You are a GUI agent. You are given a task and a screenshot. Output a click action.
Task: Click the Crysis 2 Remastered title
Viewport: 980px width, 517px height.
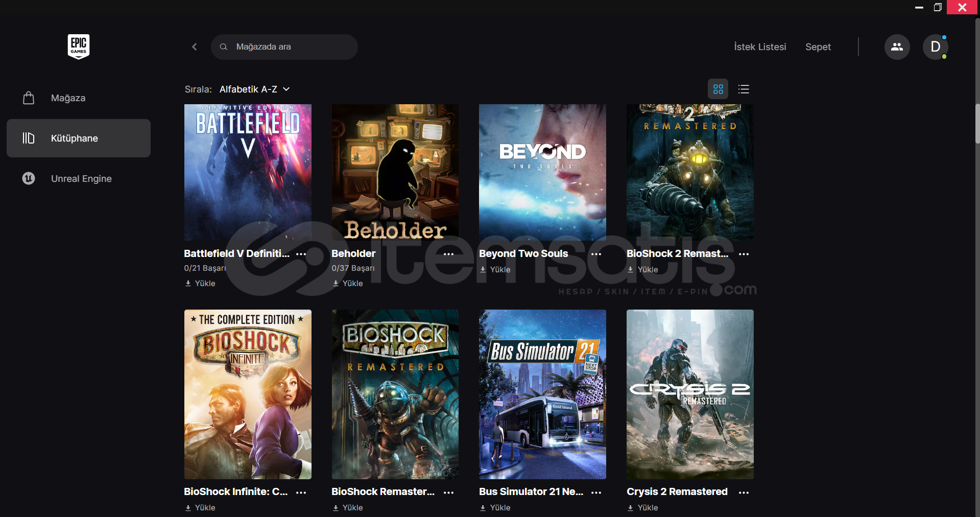tap(677, 492)
